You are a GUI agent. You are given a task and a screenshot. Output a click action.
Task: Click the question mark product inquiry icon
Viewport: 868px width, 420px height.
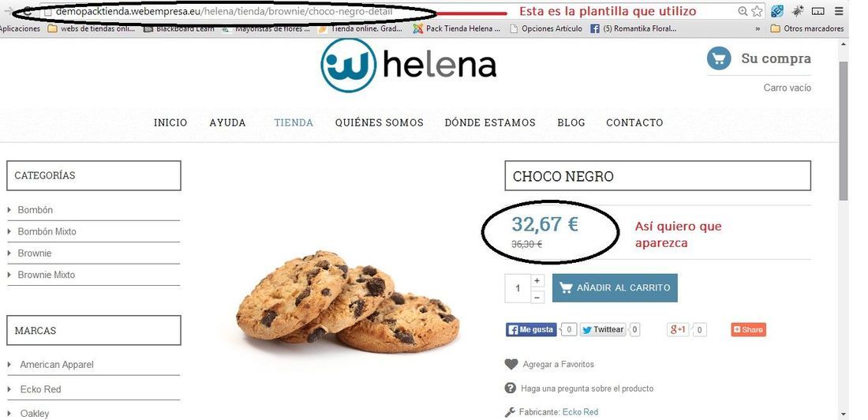(511, 388)
